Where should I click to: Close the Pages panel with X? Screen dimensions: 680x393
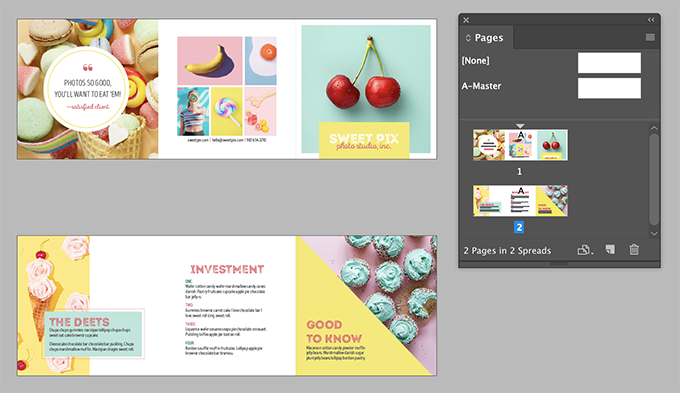pos(466,20)
